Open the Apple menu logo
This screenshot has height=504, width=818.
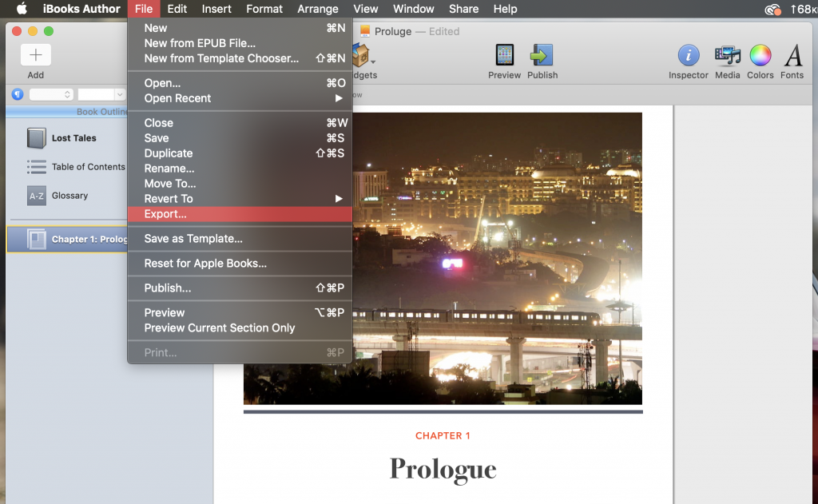coord(22,9)
